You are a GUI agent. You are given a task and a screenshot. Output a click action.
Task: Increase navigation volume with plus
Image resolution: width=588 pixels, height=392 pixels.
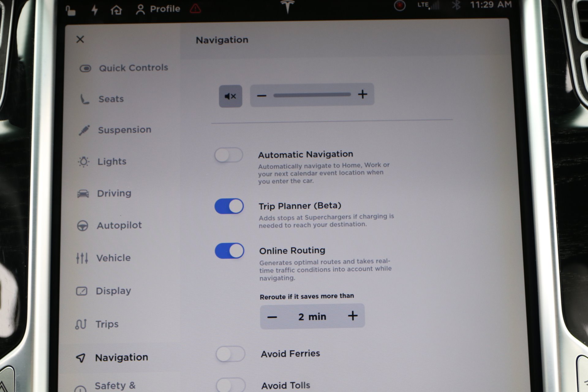[x=363, y=94]
